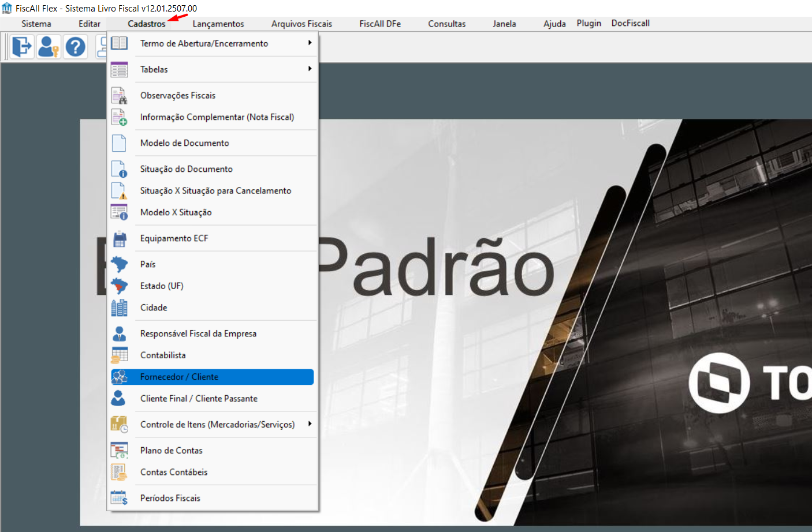Image resolution: width=812 pixels, height=532 pixels.
Task: Open the Sistema menu
Action: [36, 24]
